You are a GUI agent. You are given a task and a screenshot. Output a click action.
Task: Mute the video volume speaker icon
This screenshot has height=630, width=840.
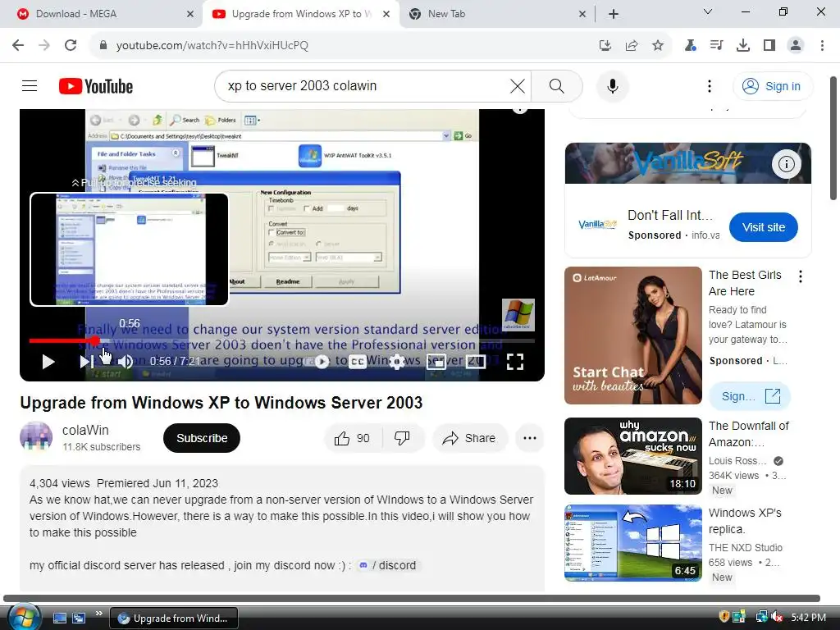point(126,362)
